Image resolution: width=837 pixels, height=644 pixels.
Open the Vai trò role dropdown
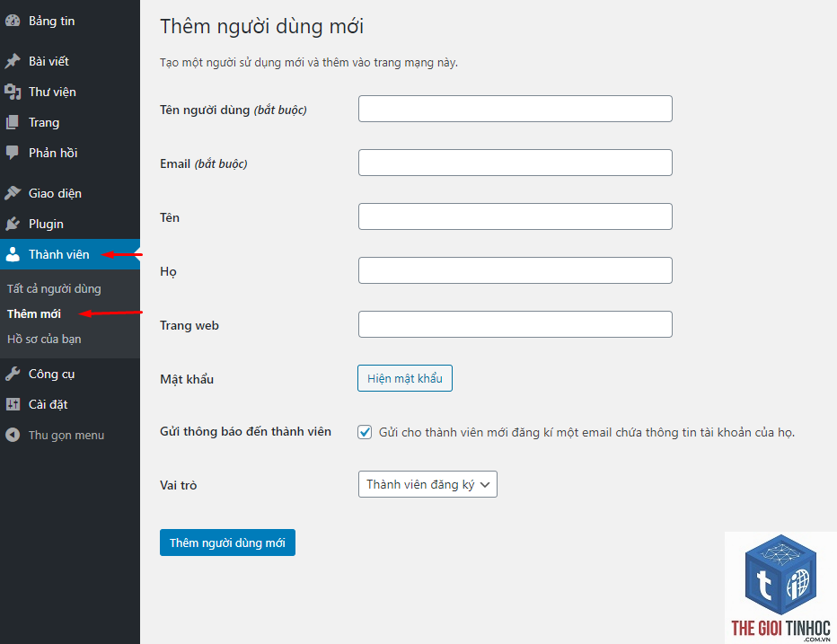(427, 484)
